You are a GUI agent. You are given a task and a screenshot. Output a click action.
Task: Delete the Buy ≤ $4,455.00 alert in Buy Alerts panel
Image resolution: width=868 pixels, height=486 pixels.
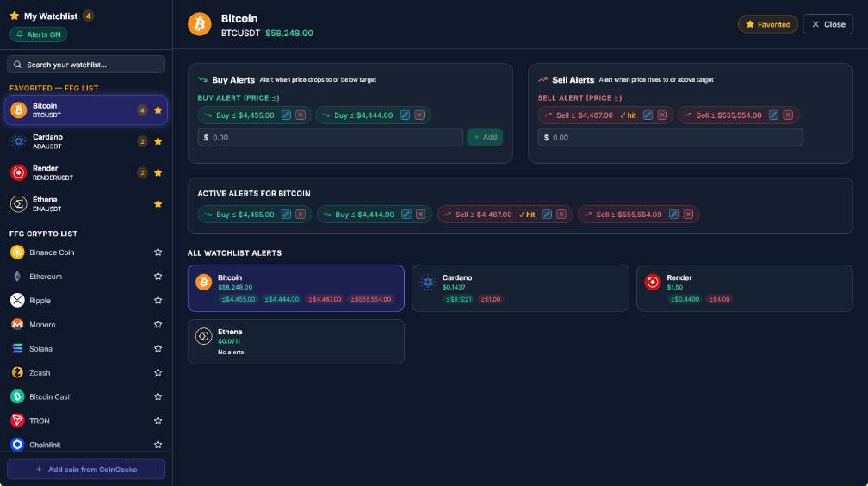coord(301,115)
